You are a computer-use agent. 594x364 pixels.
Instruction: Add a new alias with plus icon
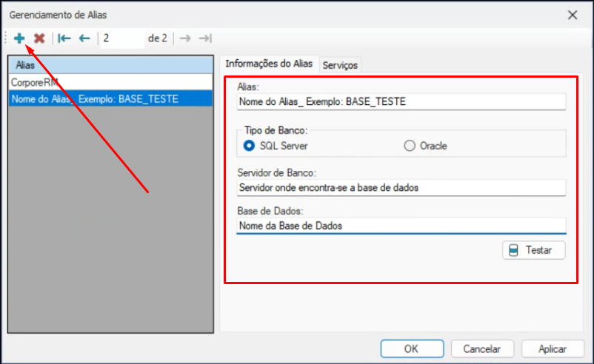coord(19,38)
